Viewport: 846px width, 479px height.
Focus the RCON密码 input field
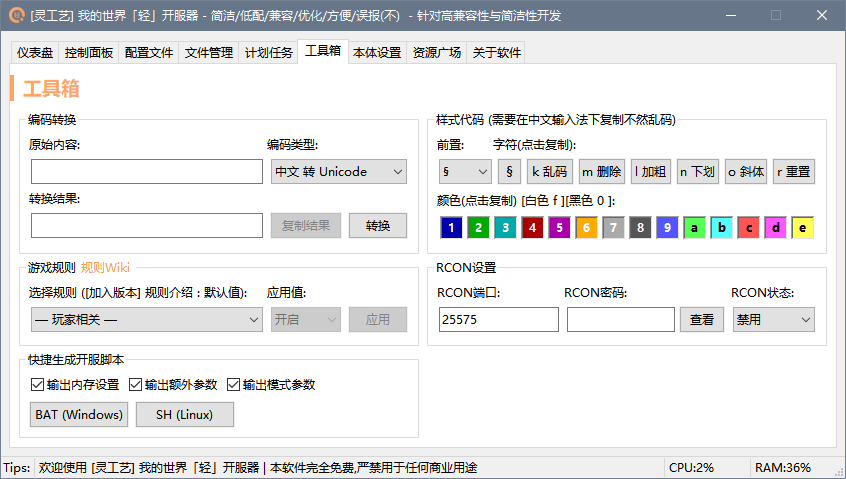coord(620,319)
